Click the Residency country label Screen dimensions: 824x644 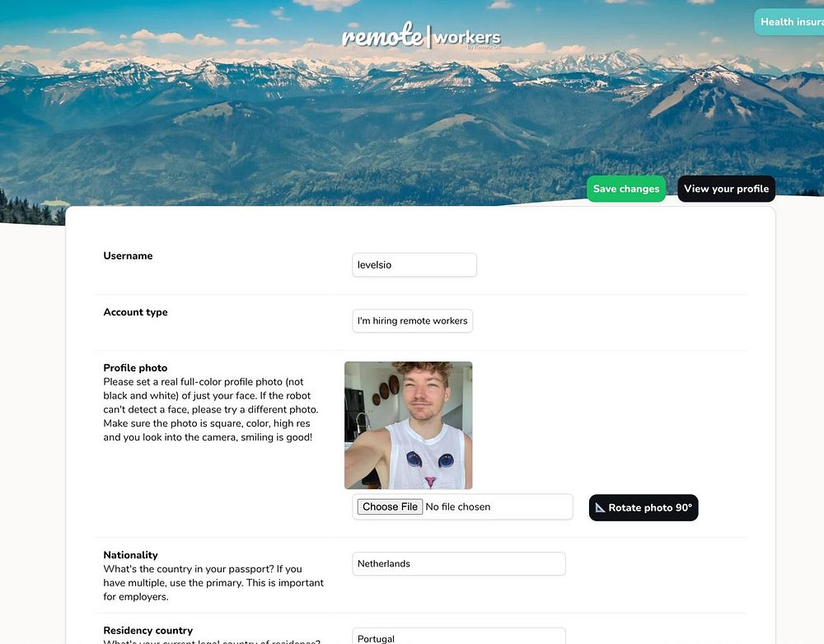pyautogui.click(x=147, y=630)
